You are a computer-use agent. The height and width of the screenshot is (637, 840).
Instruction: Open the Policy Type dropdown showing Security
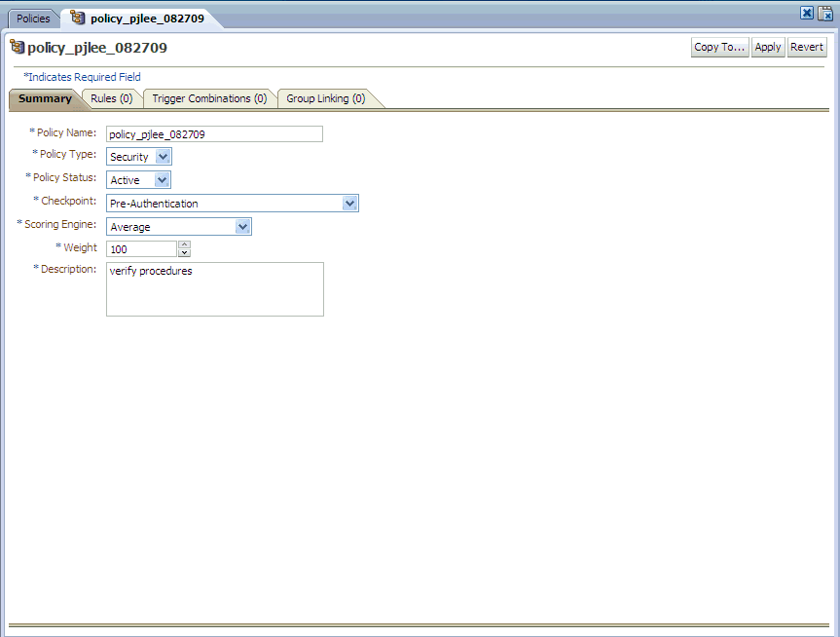(x=162, y=156)
